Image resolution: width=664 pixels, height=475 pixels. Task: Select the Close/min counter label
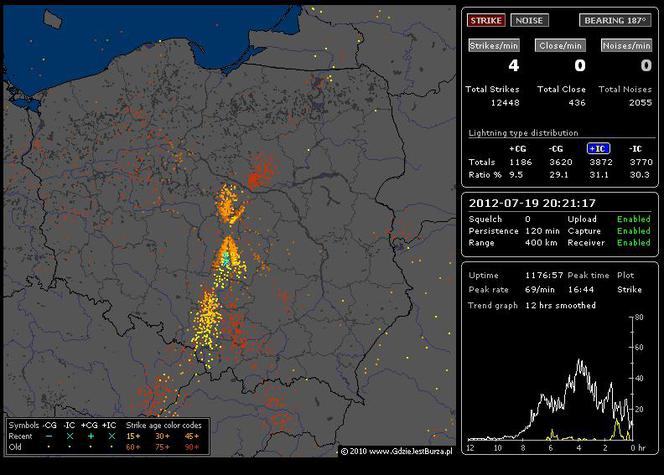tap(560, 46)
